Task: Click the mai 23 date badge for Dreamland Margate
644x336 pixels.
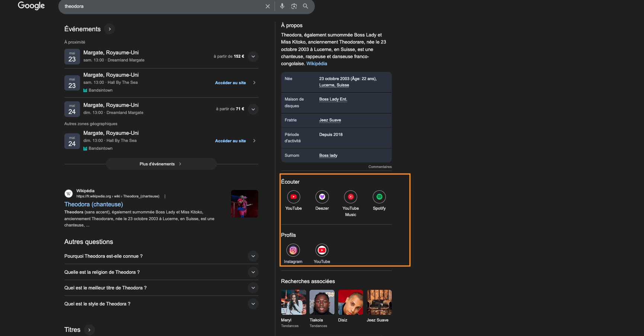Action: tap(72, 57)
